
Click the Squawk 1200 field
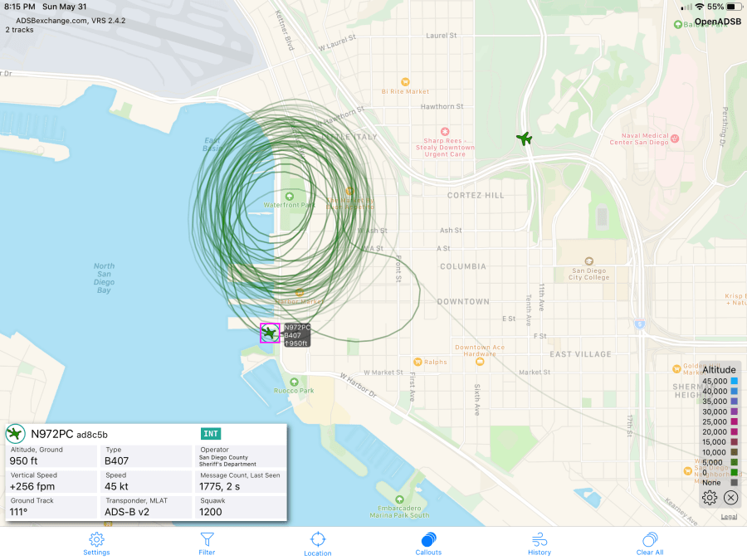pyautogui.click(x=241, y=507)
